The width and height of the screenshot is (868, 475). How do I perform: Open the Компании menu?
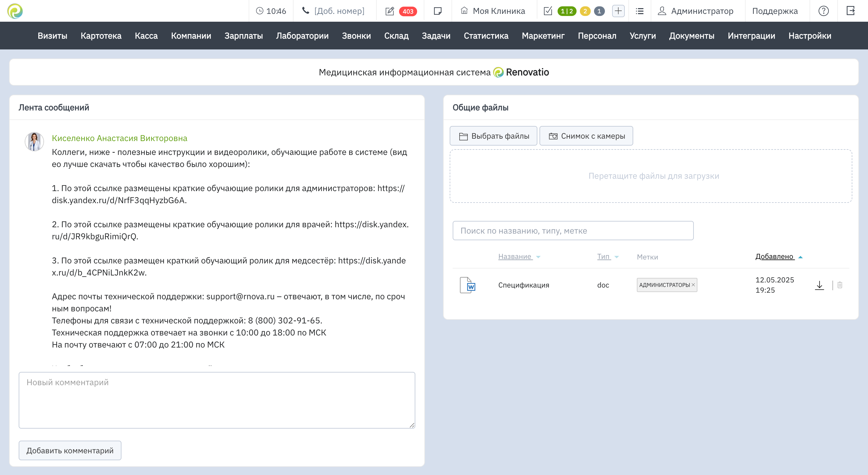pos(191,36)
